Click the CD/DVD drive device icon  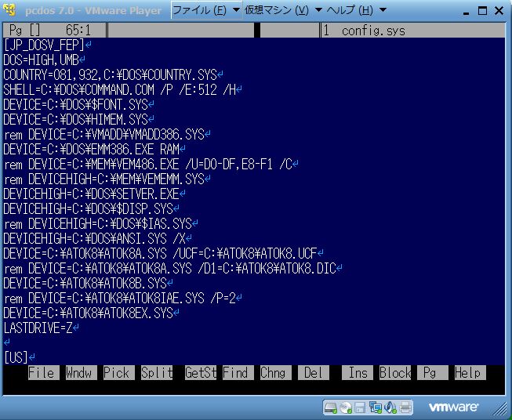346,407
